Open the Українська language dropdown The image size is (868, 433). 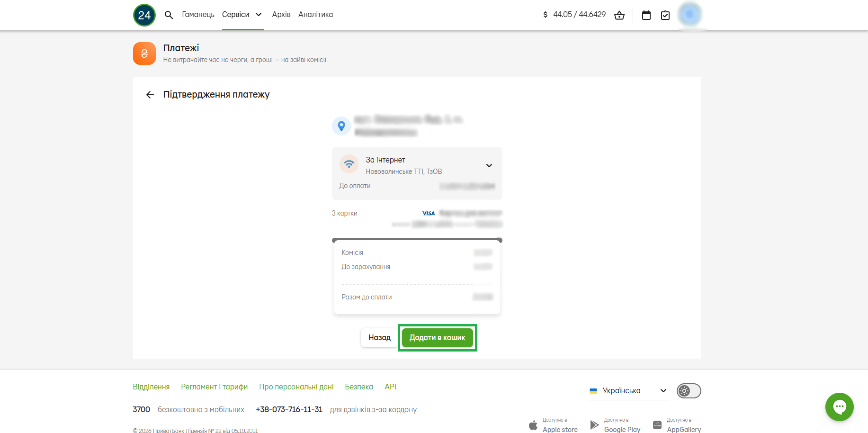click(628, 391)
